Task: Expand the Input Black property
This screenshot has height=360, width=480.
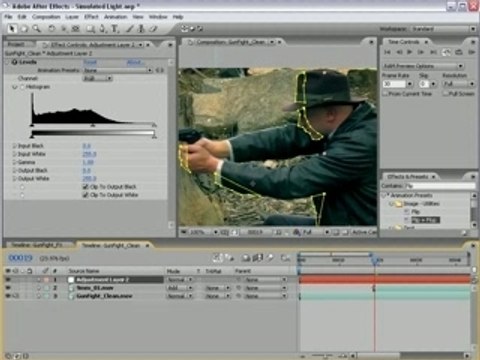Action: point(14,146)
